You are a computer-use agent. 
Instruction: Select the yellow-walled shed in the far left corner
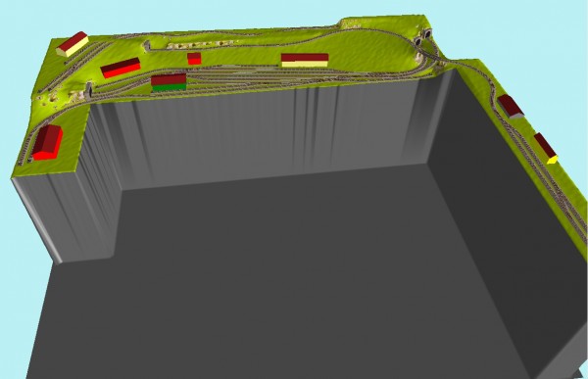click(x=73, y=44)
